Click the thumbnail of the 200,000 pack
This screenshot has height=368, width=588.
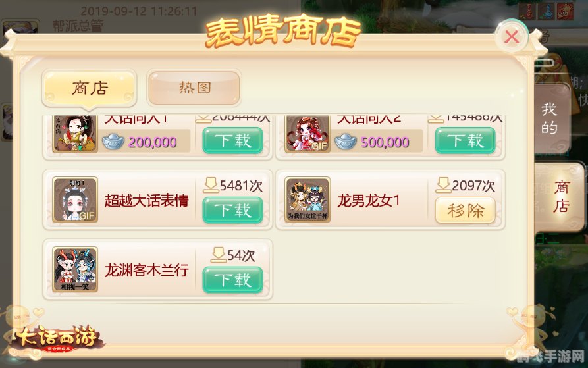point(75,134)
